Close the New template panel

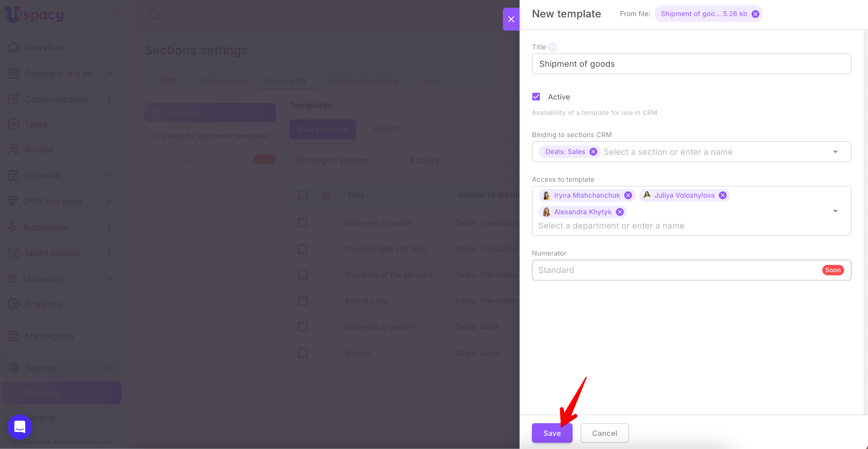(511, 19)
